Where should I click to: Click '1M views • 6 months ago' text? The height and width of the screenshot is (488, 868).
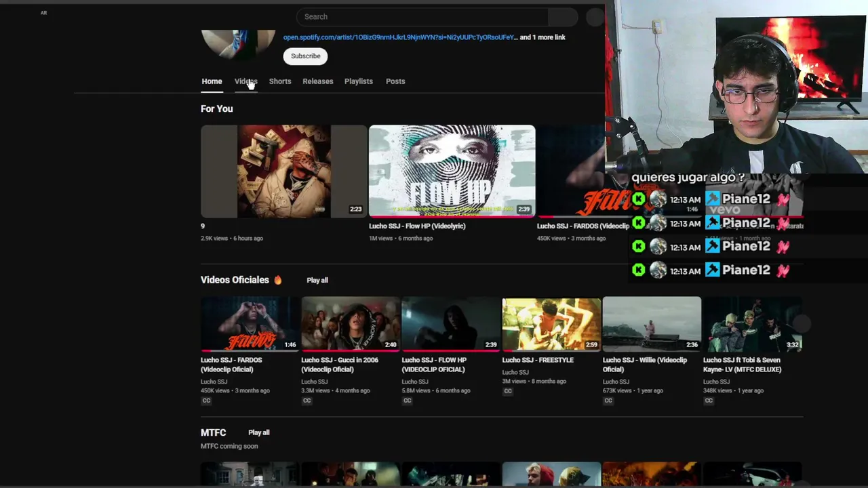[401, 239]
